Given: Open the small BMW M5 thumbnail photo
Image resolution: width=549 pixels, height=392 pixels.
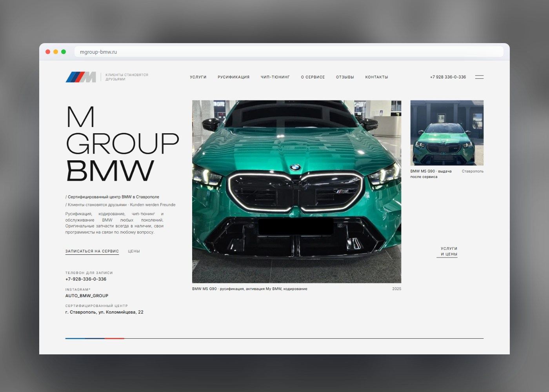Looking at the screenshot, I should [447, 133].
